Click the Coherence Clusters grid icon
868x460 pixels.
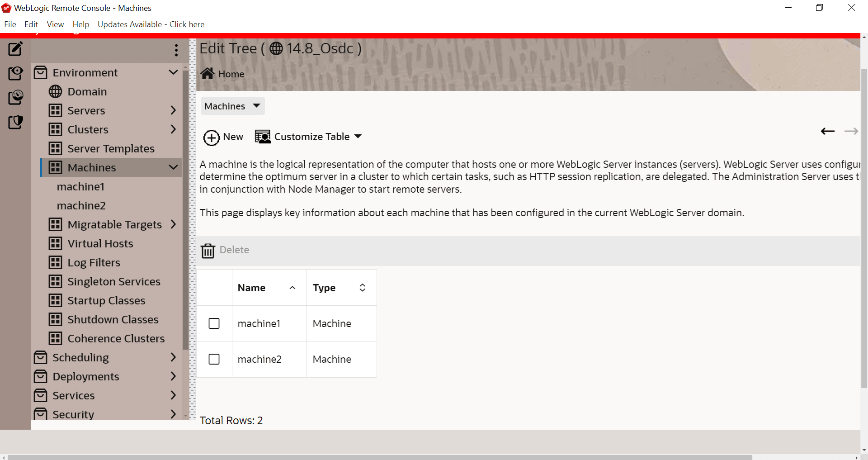click(55, 338)
